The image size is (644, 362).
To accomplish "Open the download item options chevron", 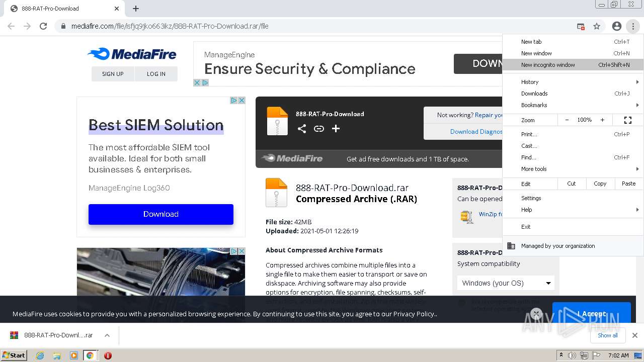I will tap(107, 335).
